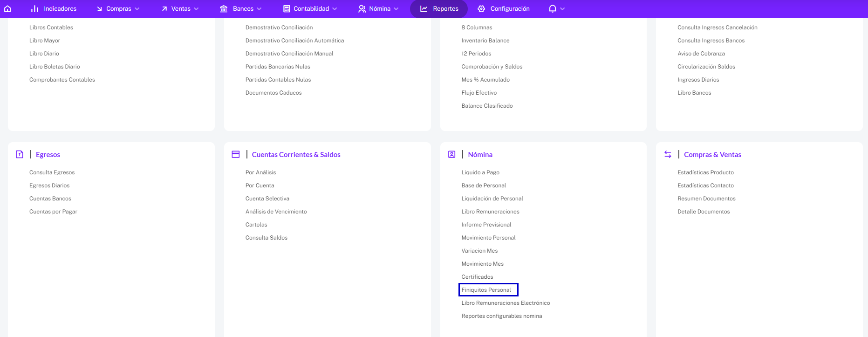
Task: Expand the notifications dropdown chevron
Action: coord(562,9)
